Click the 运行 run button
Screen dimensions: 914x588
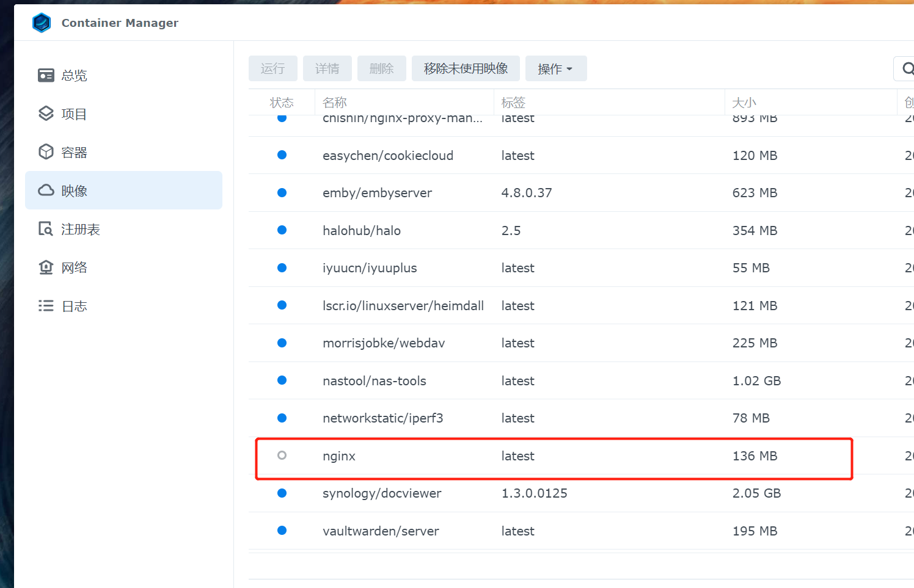click(272, 68)
